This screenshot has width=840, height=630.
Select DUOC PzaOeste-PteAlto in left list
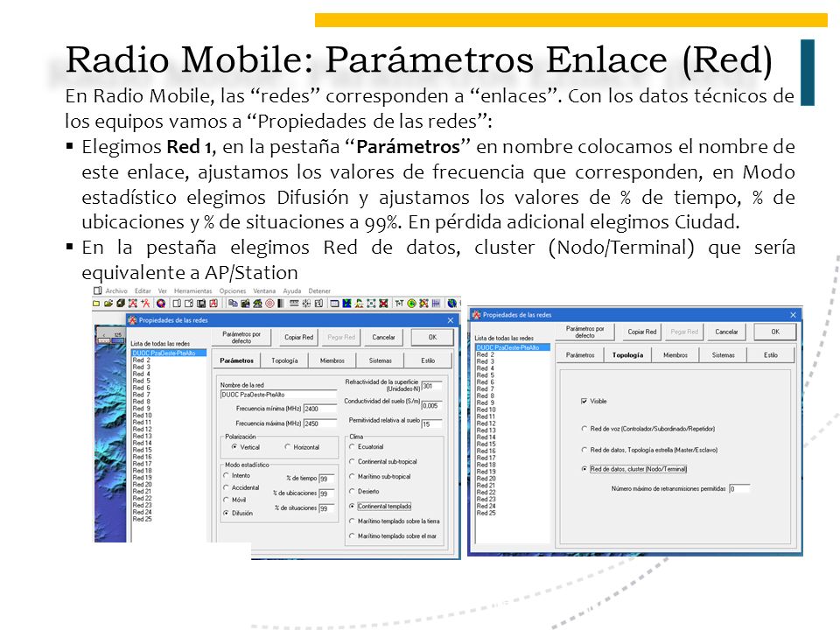click(168, 353)
